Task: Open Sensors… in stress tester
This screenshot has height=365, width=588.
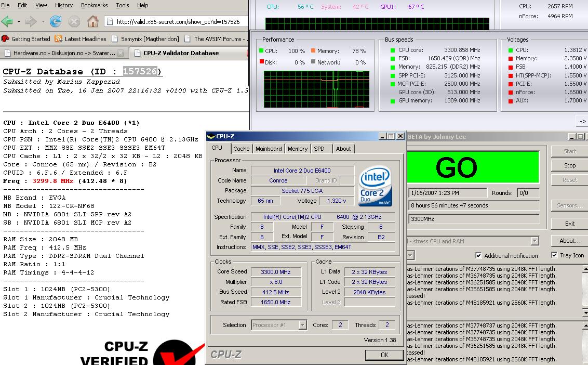Action: (x=570, y=205)
